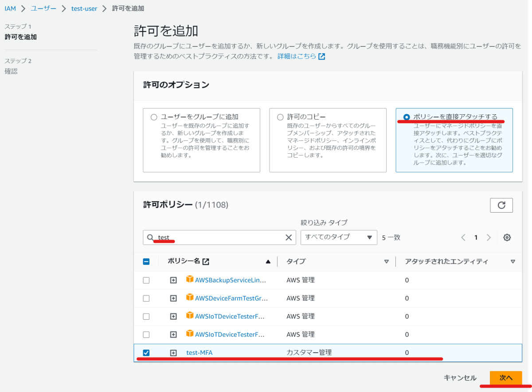Viewport: 532px width, 392px height.
Task: Open AWSBackupServiceLin... policy link
Action: pos(231,280)
